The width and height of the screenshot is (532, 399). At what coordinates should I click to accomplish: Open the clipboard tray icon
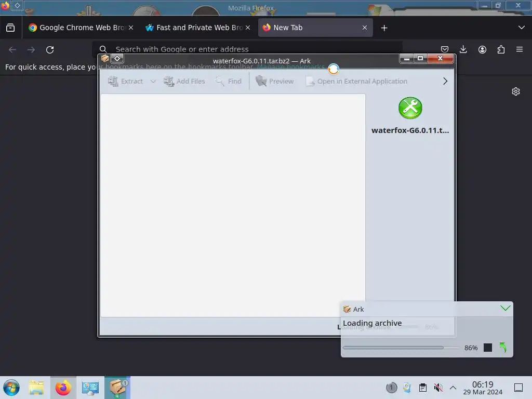[x=423, y=388]
